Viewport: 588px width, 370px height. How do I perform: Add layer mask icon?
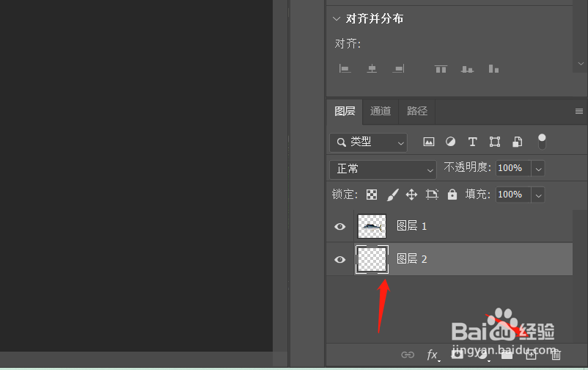(x=457, y=355)
